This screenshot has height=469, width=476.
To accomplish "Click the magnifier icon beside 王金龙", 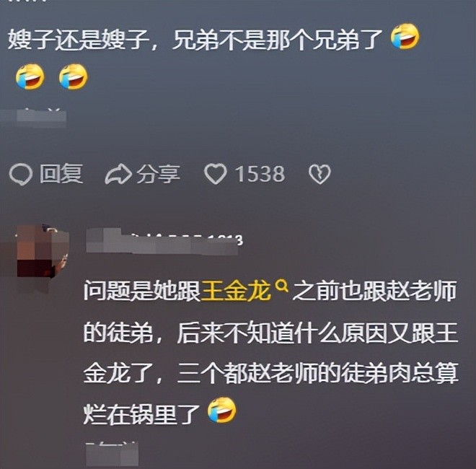I will pos(282,286).
